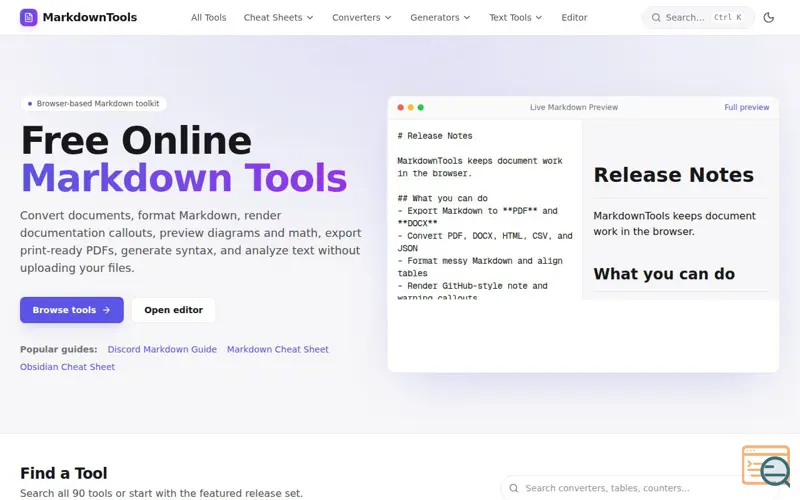Click the Open editor button
The image size is (800, 500).
point(173,310)
